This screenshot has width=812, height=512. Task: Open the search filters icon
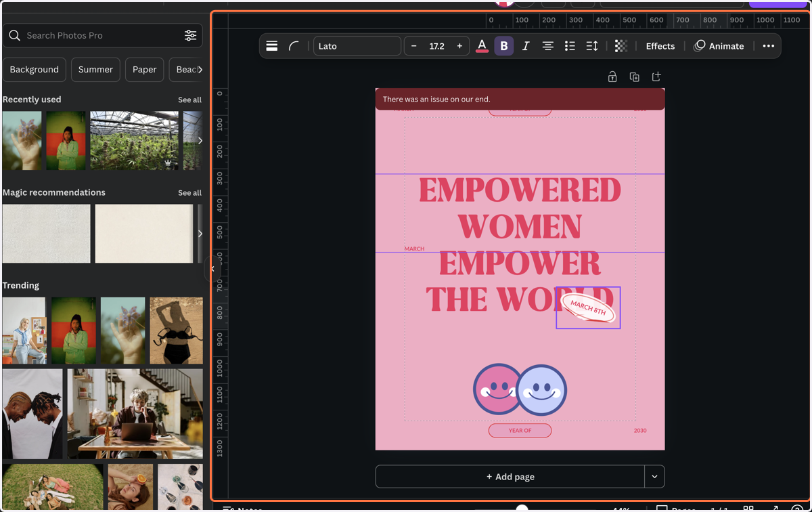pyautogui.click(x=191, y=35)
